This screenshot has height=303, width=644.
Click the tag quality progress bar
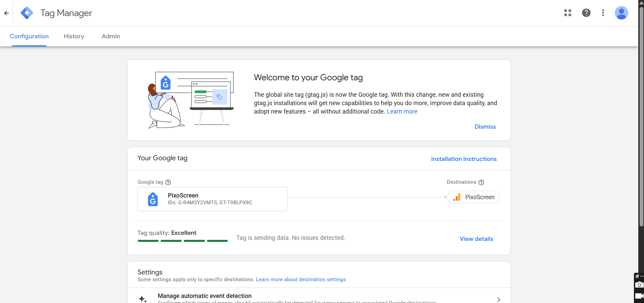pos(183,241)
